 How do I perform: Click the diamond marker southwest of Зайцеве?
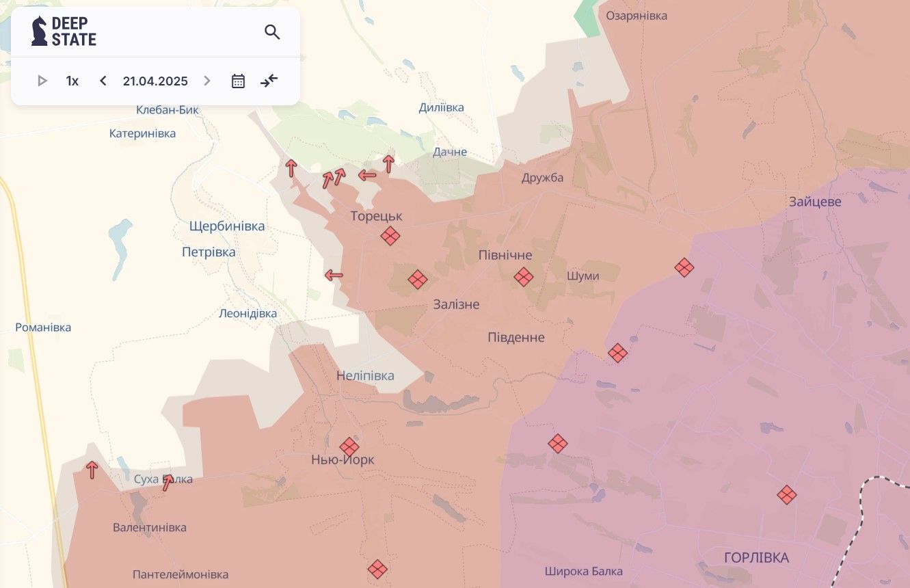tap(684, 267)
